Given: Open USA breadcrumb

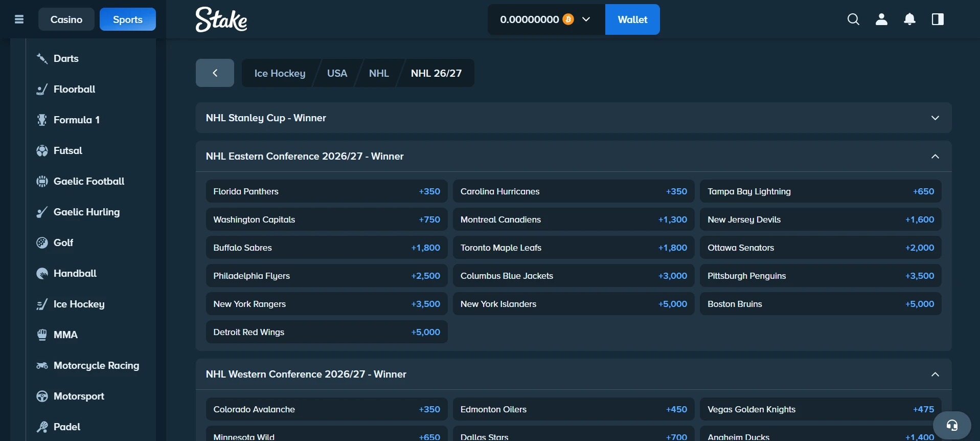Looking at the screenshot, I should click(x=337, y=73).
